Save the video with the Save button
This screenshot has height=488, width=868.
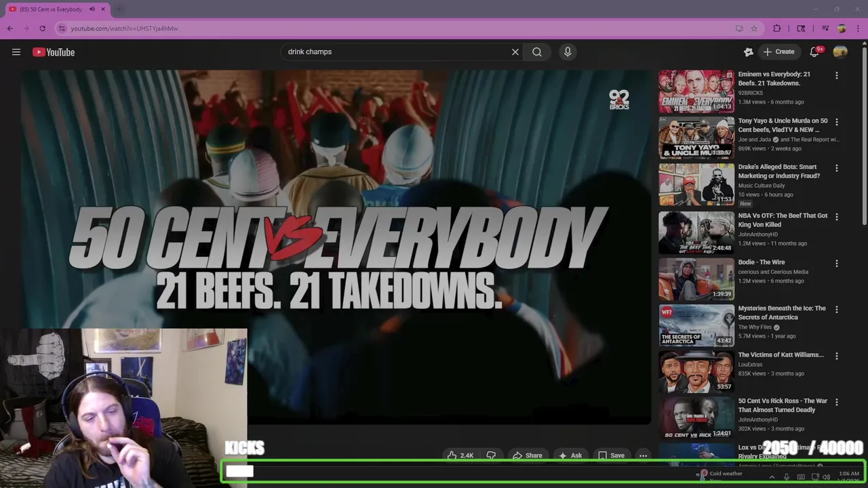pos(611,455)
